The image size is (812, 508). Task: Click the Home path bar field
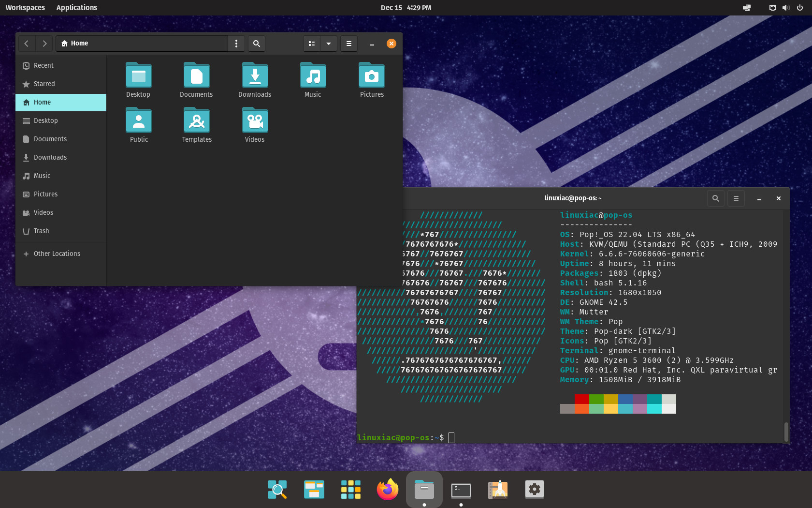click(142, 44)
